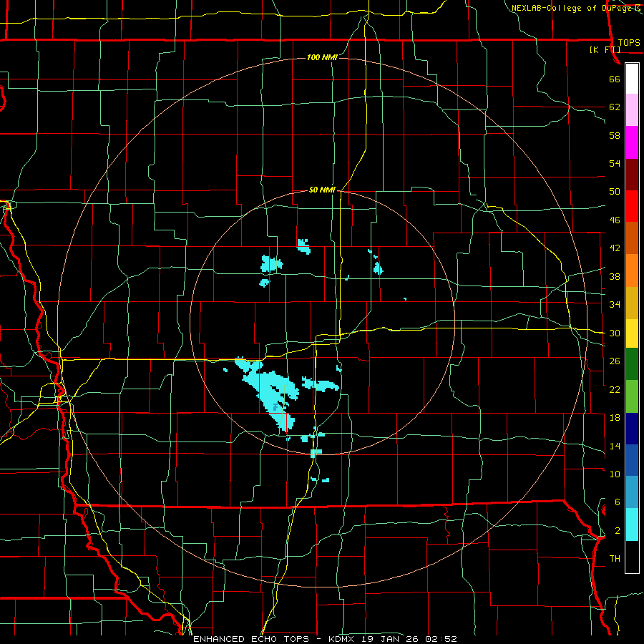Click the "46" scale value
Viewport: 644px width, 644px height.
pyautogui.click(x=615, y=220)
